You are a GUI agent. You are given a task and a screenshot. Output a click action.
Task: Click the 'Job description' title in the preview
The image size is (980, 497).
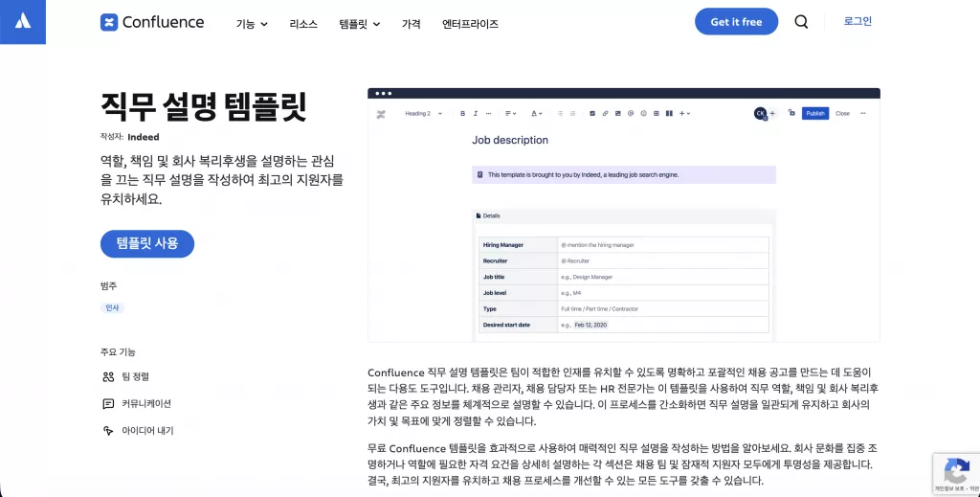pyautogui.click(x=510, y=140)
